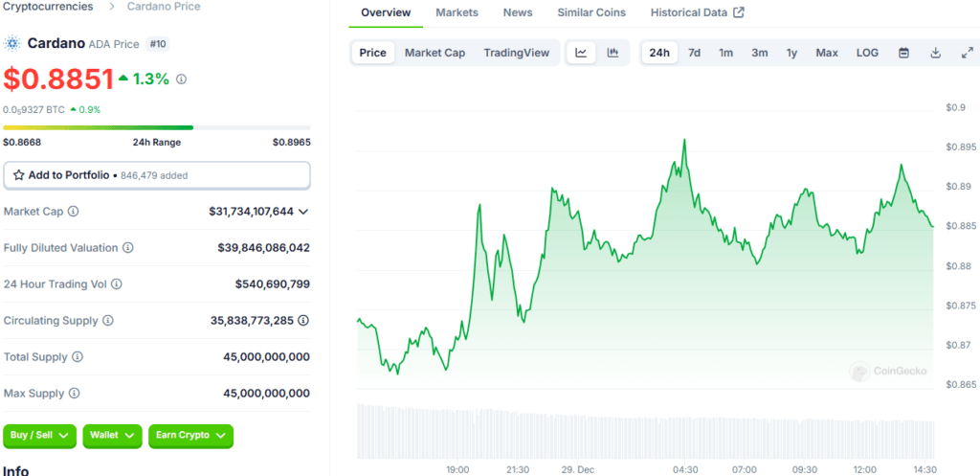Click the $39,846,086,042 valuation value

point(264,248)
